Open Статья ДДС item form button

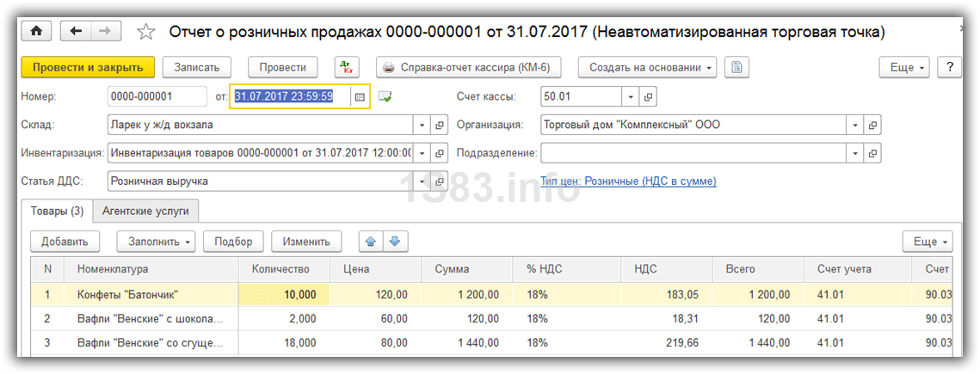(439, 181)
